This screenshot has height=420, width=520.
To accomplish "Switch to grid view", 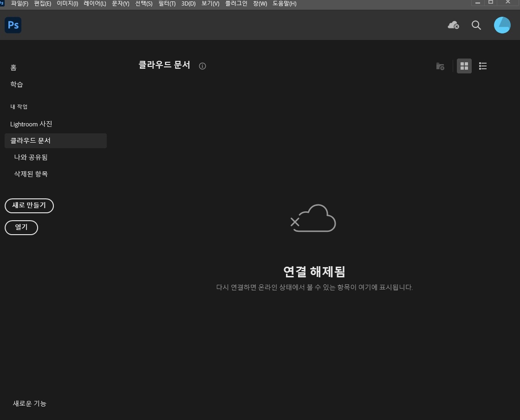I will point(464,66).
